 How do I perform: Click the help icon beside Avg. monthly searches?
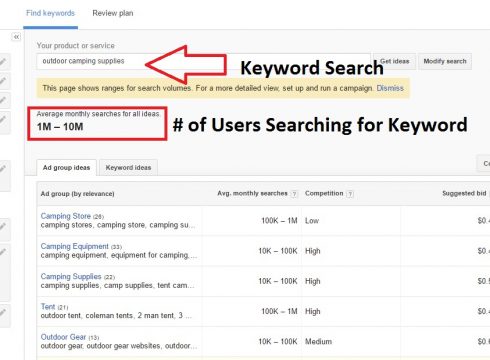tap(294, 194)
